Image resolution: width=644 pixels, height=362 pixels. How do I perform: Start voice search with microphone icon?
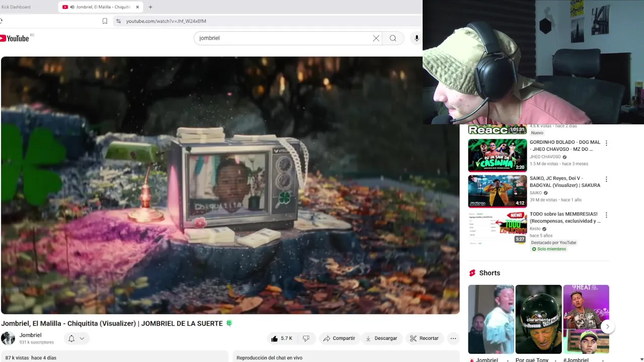tap(417, 38)
